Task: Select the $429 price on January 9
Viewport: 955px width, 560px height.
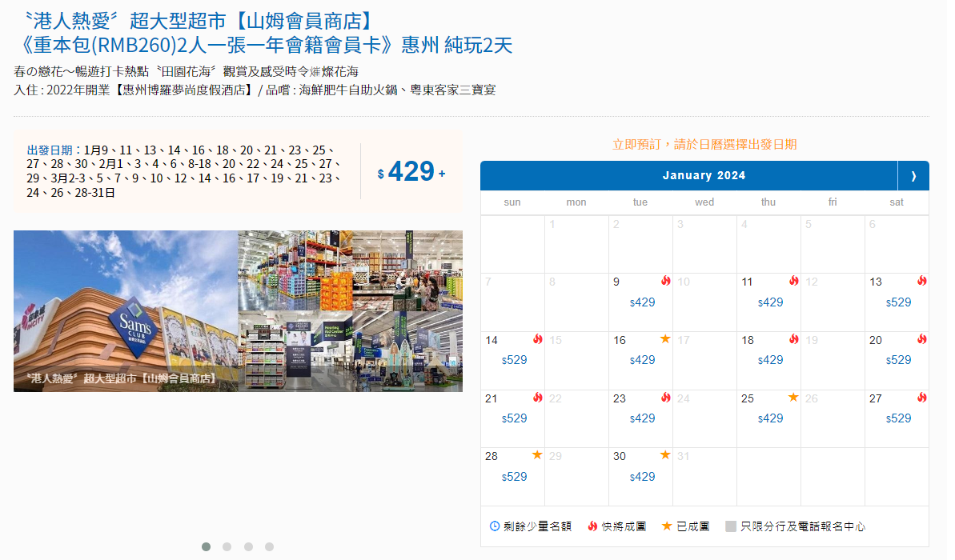Action: (641, 302)
